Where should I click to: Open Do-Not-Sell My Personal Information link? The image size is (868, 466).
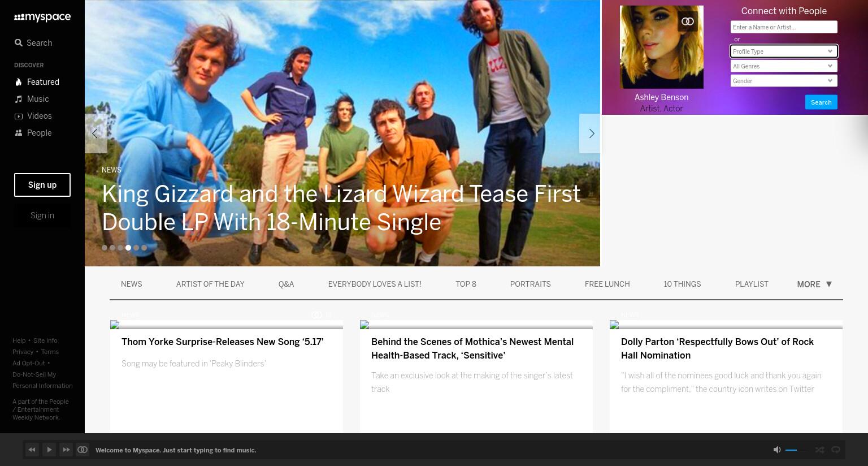(42, 380)
